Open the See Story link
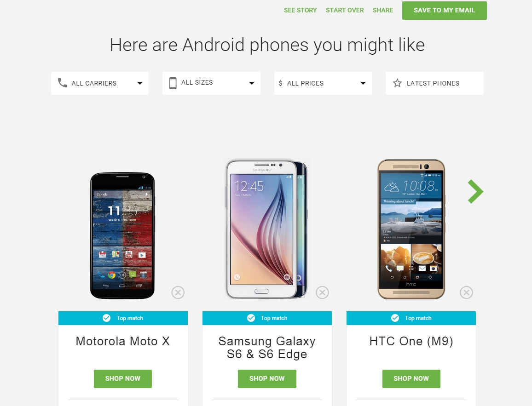Image resolution: width=532 pixels, height=406 pixels. coord(300,10)
